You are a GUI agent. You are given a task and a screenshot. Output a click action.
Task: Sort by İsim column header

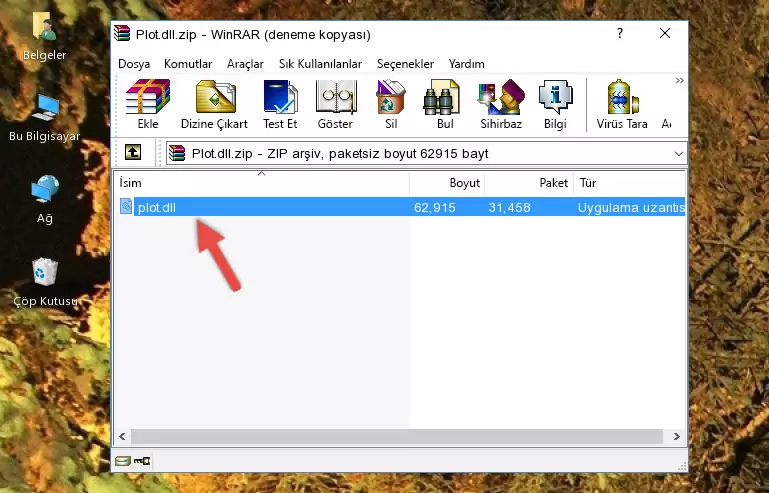point(262,182)
